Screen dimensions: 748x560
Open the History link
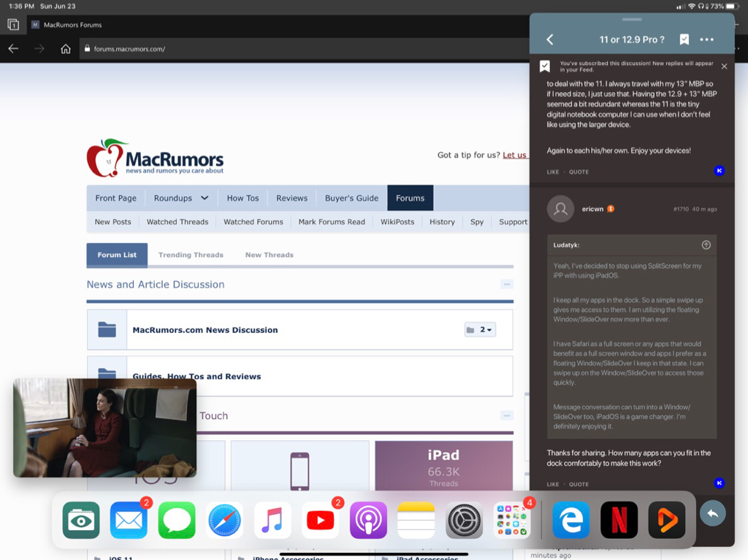tap(442, 222)
